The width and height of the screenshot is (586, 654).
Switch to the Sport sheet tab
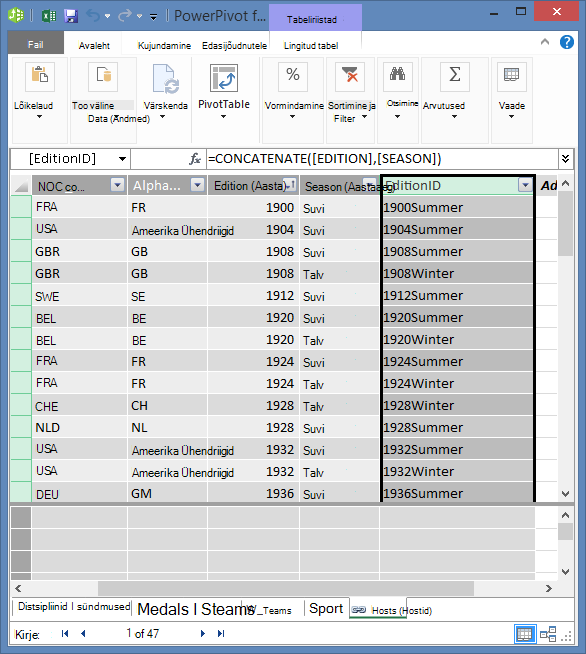326,609
